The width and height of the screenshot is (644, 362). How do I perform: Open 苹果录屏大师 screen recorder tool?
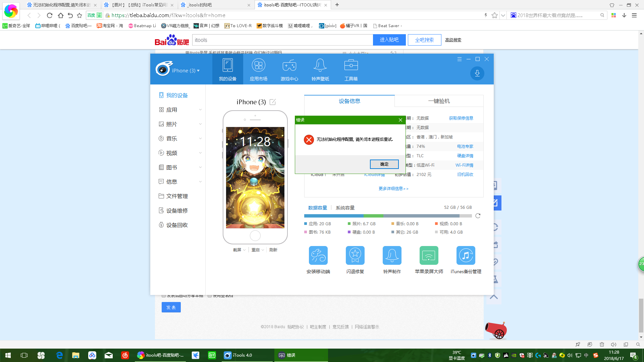(x=429, y=256)
